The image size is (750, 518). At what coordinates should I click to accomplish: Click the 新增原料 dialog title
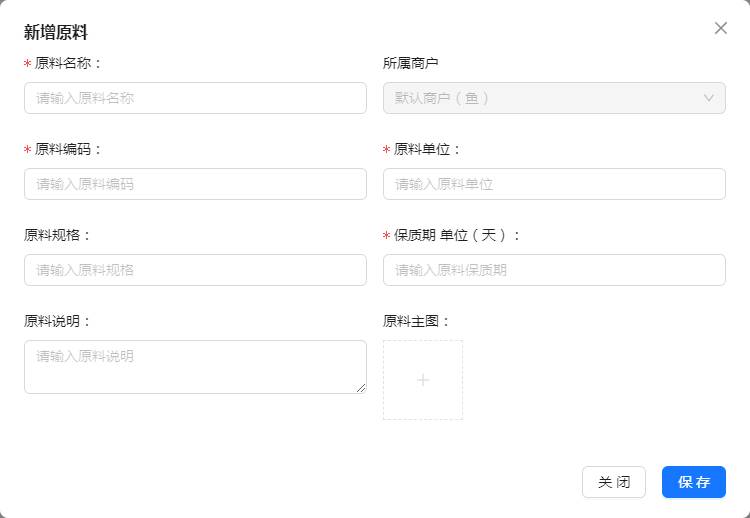(x=56, y=33)
